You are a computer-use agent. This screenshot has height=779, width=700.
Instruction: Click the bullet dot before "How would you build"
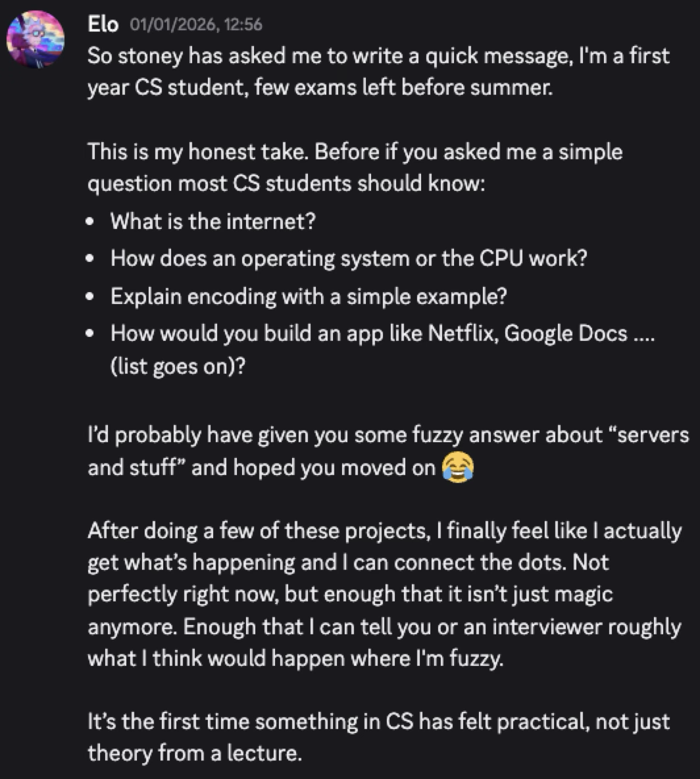91,334
